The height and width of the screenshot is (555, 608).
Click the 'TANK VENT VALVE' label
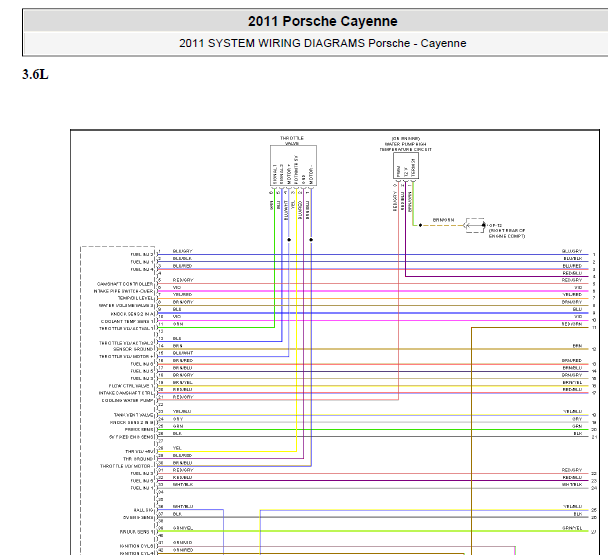click(133, 415)
